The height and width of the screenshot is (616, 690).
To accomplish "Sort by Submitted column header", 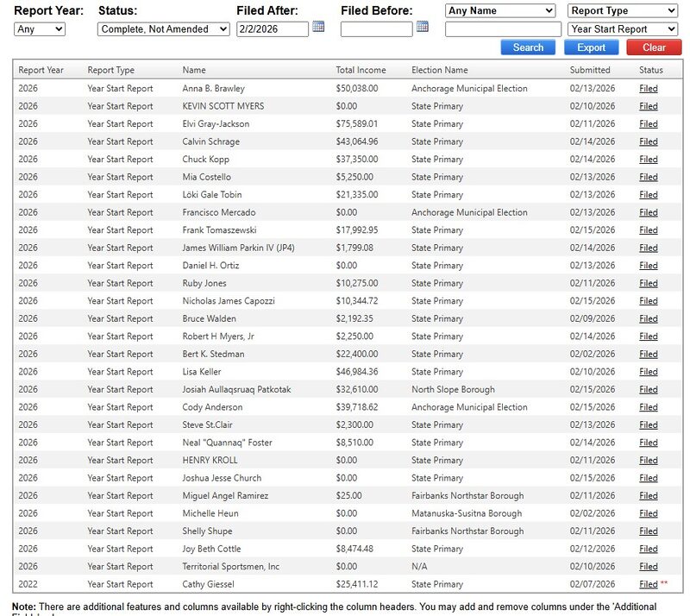I will (x=589, y=70).
